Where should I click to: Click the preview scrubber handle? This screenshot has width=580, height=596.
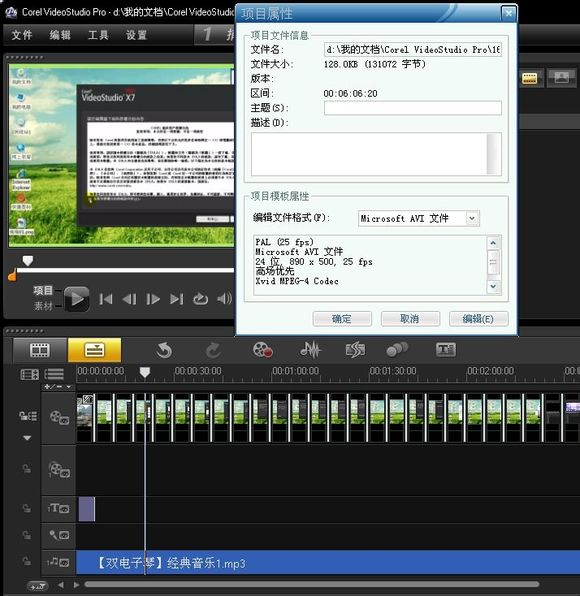point(28,261)
